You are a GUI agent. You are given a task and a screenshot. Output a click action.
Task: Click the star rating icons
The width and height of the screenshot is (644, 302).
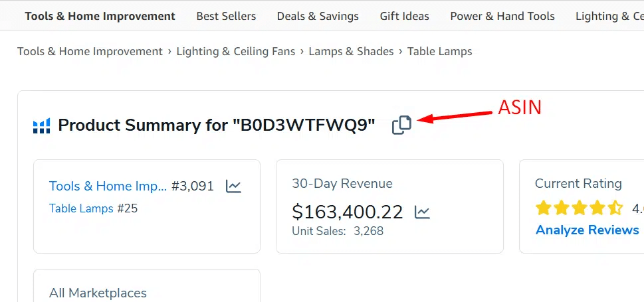579,208
